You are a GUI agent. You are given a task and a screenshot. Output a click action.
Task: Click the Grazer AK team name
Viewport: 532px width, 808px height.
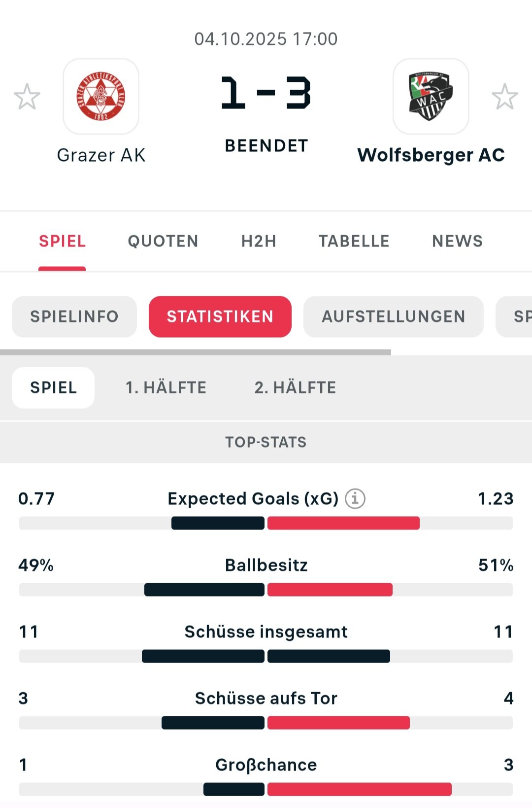(x=101, y=155)
